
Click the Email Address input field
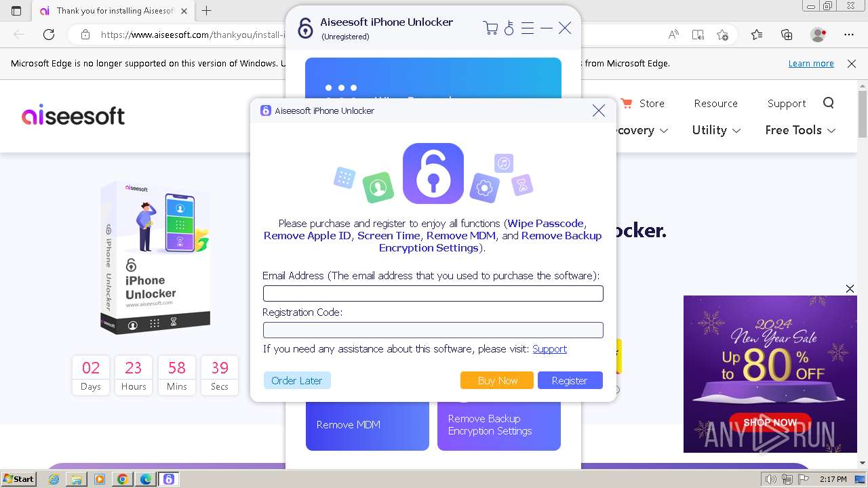(433, 293)
